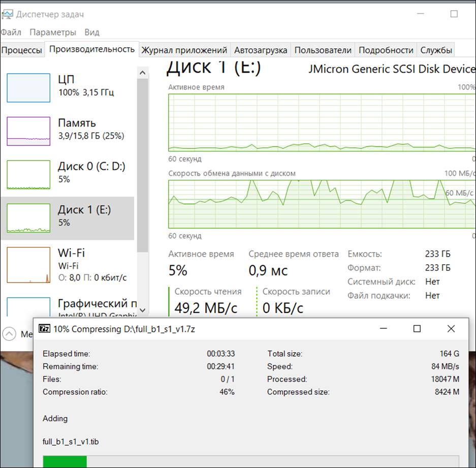
Task: Open Диск 0 (C: D:) performance entry
Action: [91, 173]
